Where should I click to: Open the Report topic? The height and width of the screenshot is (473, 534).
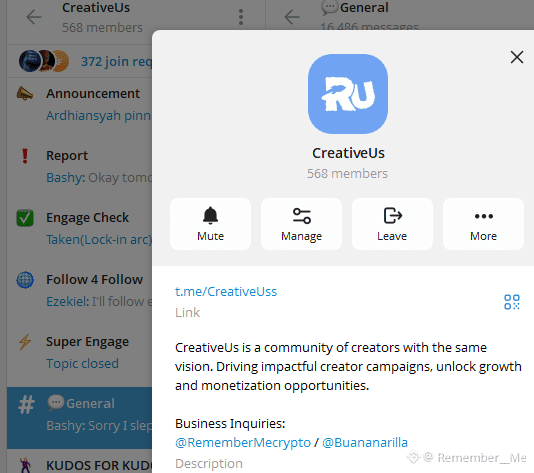click(x=79, y=166)
